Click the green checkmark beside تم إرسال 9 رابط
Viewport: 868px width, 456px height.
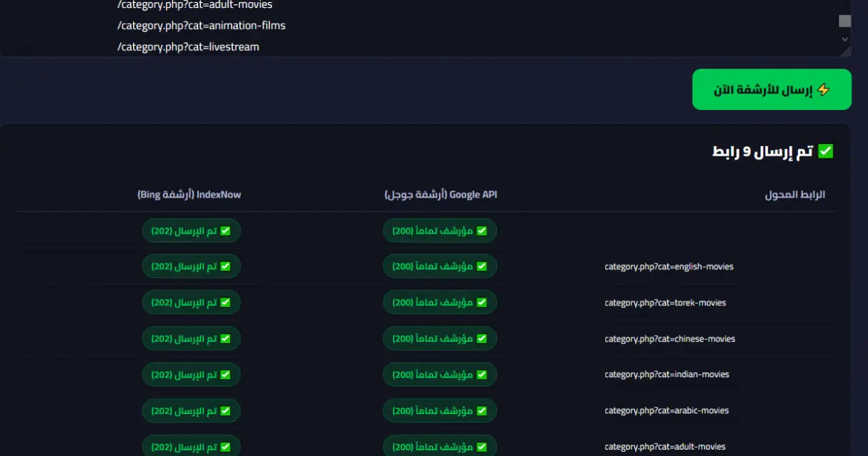click(825, 151)
